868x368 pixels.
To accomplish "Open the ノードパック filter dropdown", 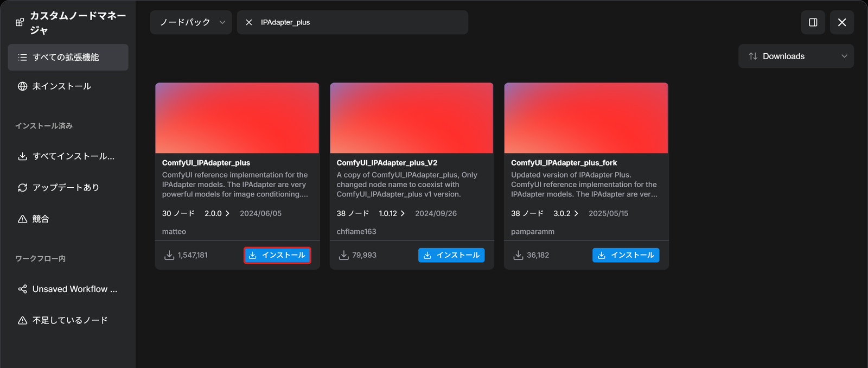I will (x=191, y=22).
